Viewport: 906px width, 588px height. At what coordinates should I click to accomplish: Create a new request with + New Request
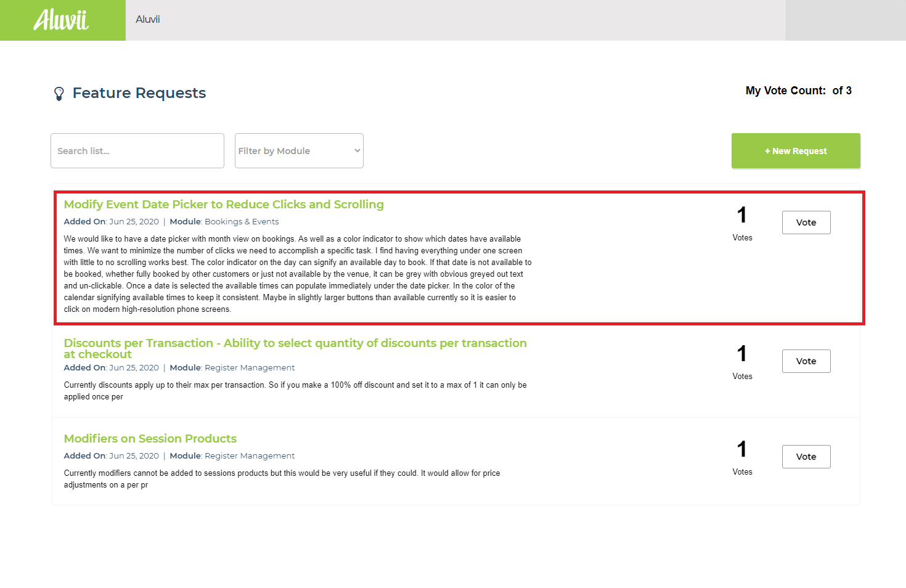click(796, 151)
